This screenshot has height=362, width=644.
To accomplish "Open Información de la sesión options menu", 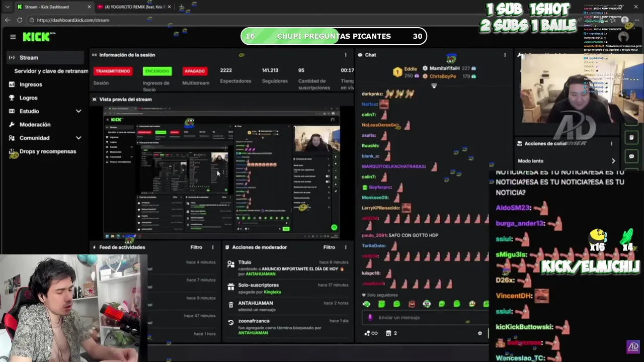I will tap(345, 55).
